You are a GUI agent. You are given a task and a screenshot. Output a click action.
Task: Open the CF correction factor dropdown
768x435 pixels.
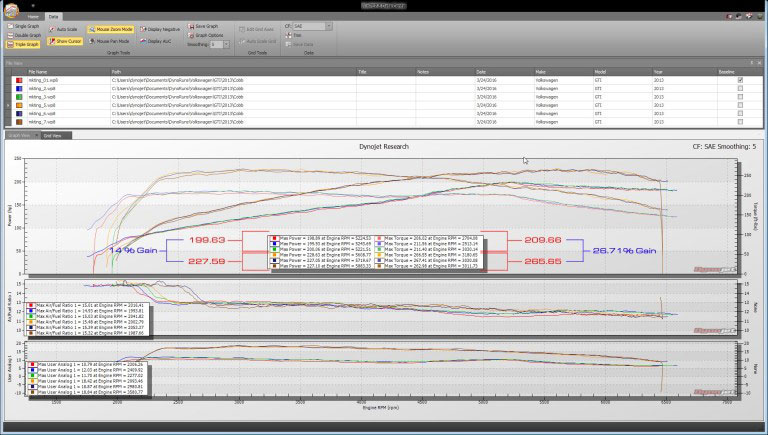(329, 26)
